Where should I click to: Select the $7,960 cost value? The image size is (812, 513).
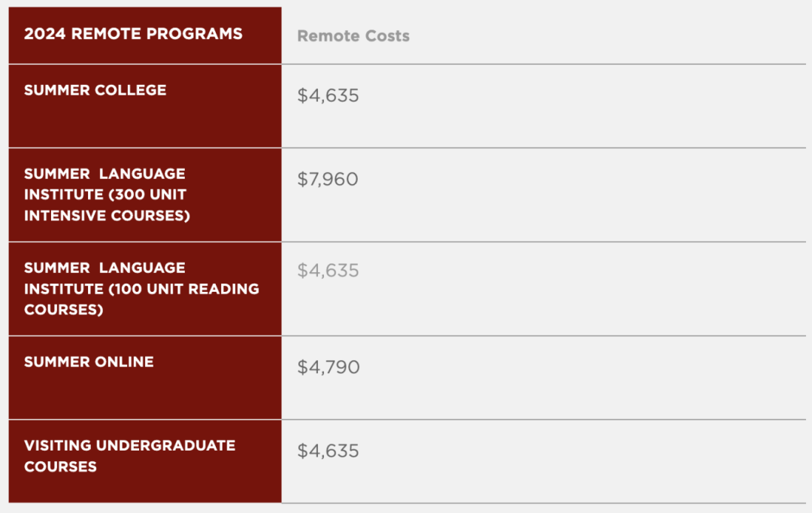coord(327,179)
